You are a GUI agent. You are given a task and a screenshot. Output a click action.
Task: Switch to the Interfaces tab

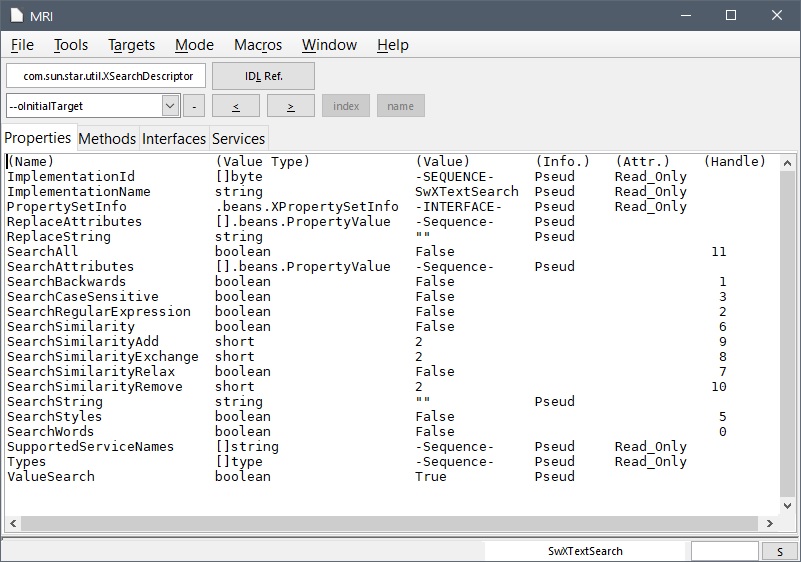(174, 138)
